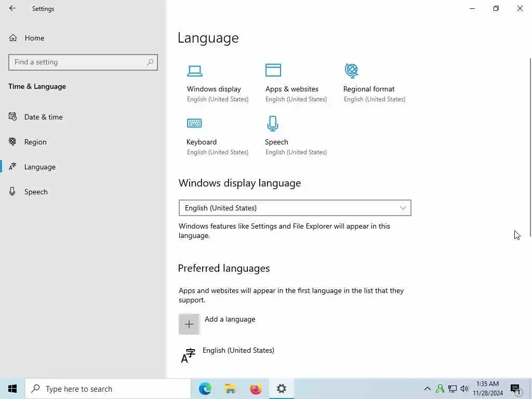Open File Explorer from taskbar
This screenshot has width=532, height=399.
pos(230,389)
